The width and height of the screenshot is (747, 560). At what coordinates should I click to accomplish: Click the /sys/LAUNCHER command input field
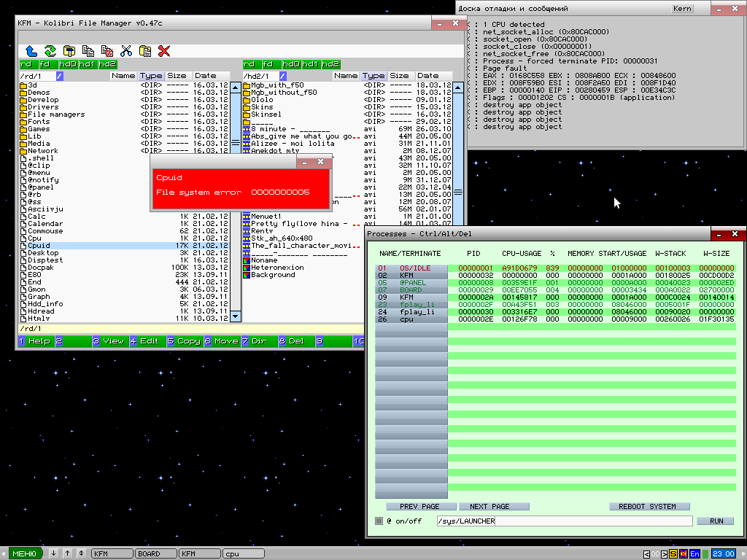pyautogui.click(x=563, y=521)
